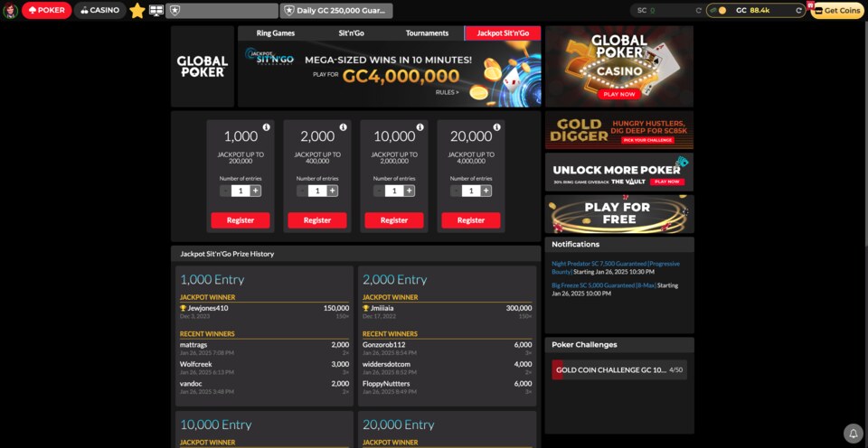Click the Jackpot Sit'n'Go Prize History header
The height and width of the screenshot is (448, 868).
click(x=356, y=254)
